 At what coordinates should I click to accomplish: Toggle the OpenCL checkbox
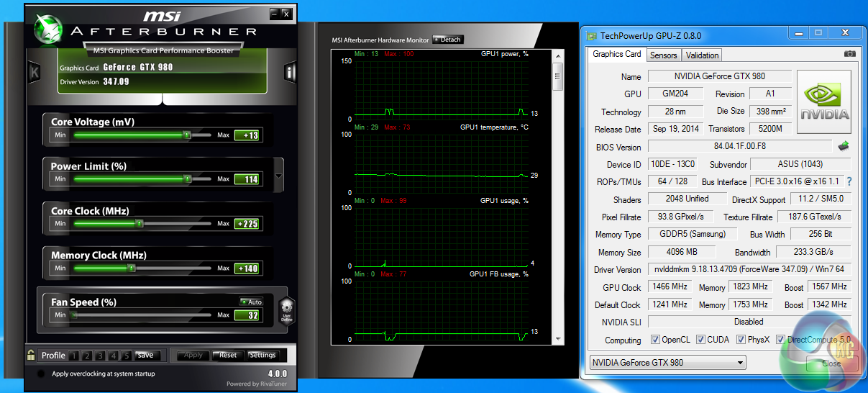(x=655, y=340)
